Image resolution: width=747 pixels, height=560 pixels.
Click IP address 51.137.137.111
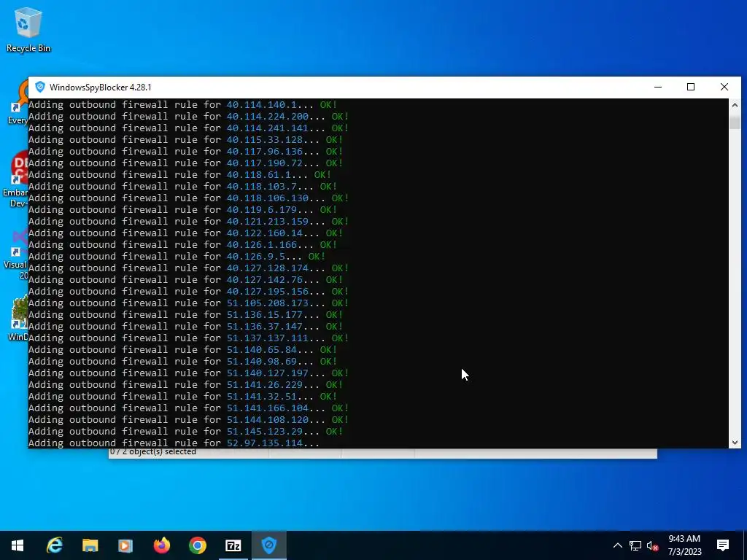pos(267,338)
